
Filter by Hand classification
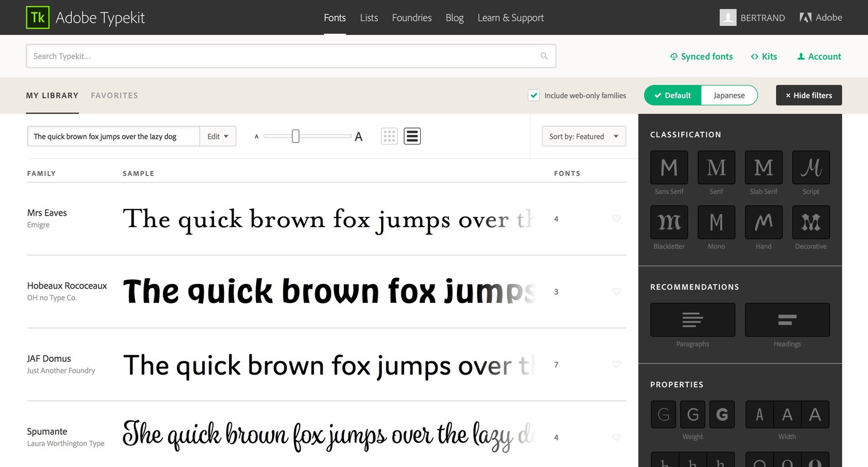click(764, 222)
